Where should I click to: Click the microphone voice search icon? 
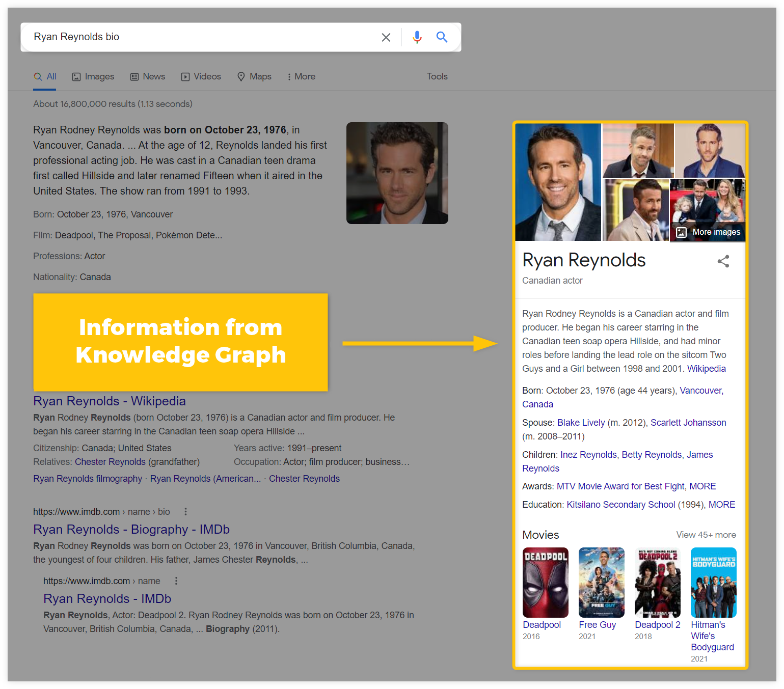point(417,37)
